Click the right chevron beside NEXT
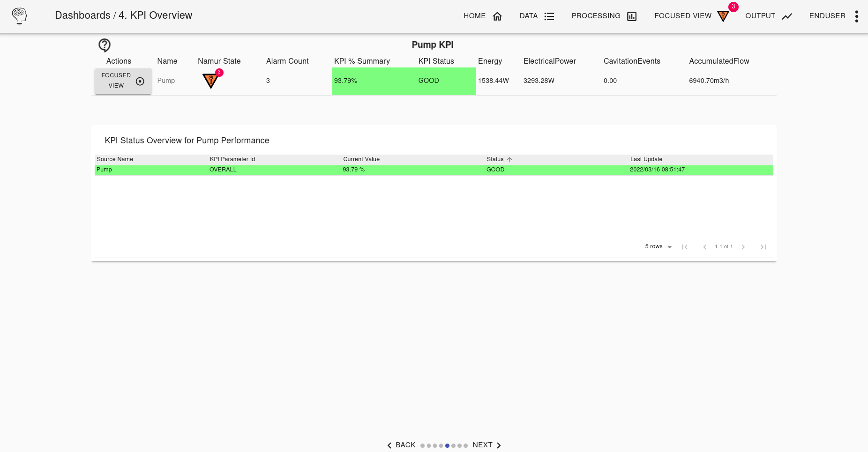868x452 pixels. (499, 445)
